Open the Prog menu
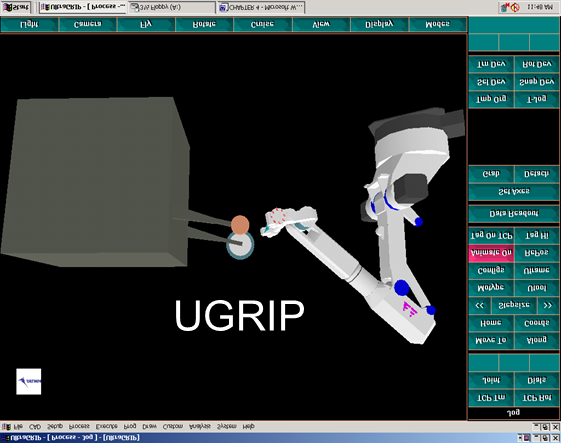The width and height of the screenshot is (561, 443). pos(130,427)
